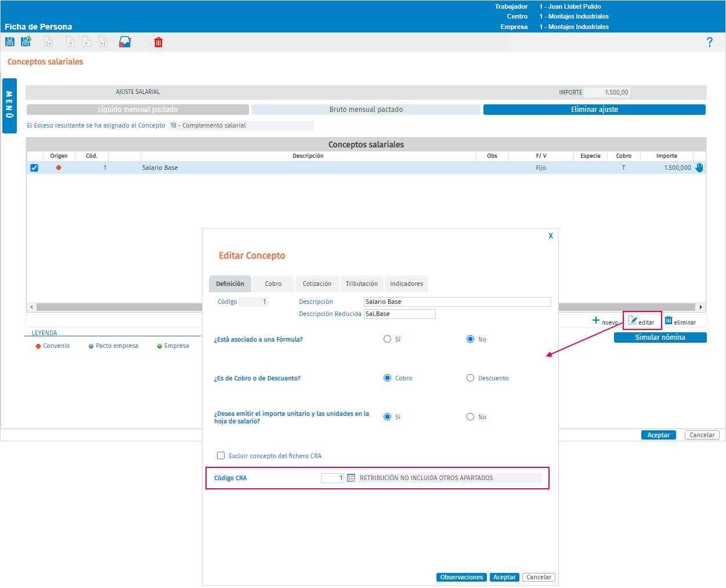Click the hand icon on Salario Base row
The image size is (726, 588).
(699, 168)
